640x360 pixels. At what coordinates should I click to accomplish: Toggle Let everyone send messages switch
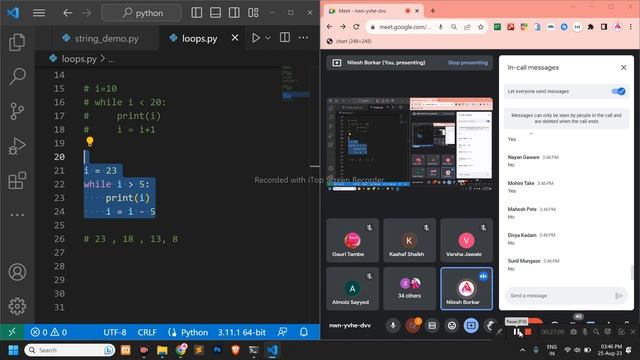coord(618,91)
